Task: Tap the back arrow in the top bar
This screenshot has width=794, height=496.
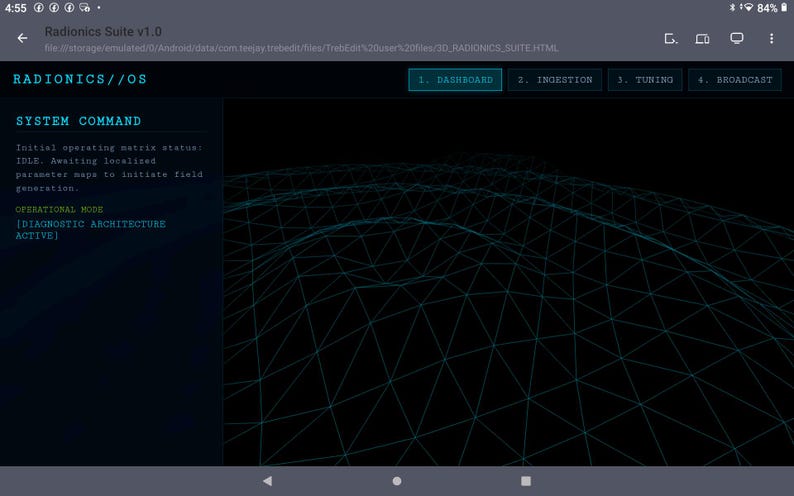Action: pos(22,38)
